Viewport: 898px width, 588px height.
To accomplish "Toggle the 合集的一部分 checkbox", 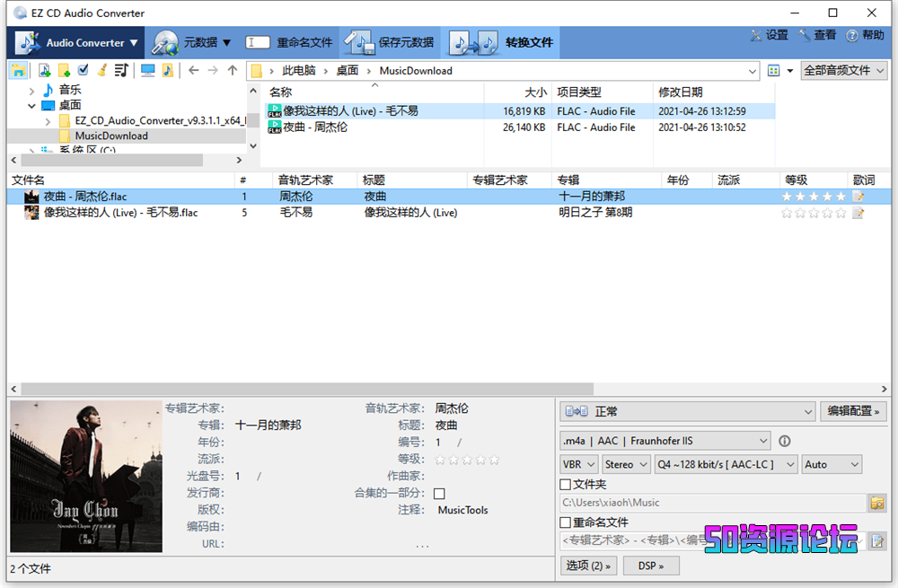I will click(439, 494).
